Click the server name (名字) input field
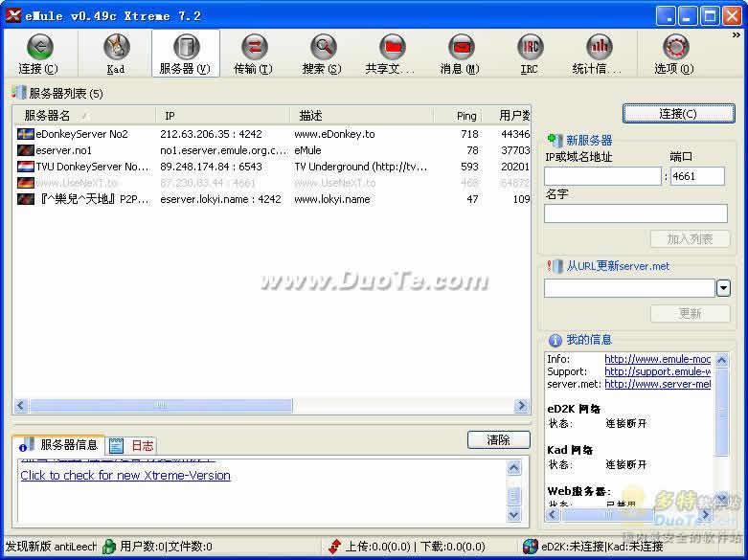The height and width of the screenshot is (560, 748). pyautogui.click(x=635, y=213)
